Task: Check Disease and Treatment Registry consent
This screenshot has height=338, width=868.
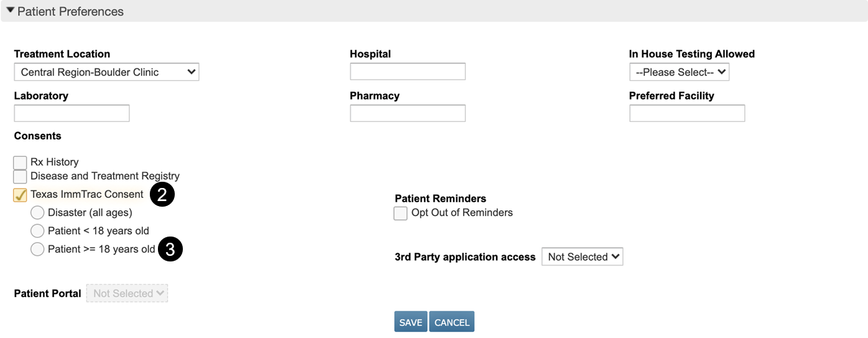Action: 20,177
